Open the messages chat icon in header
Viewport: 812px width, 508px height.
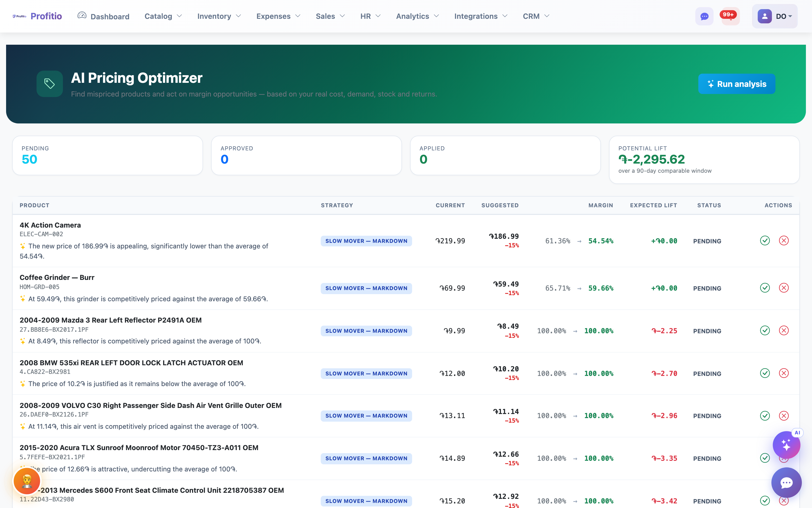click(x=704, y=16)
